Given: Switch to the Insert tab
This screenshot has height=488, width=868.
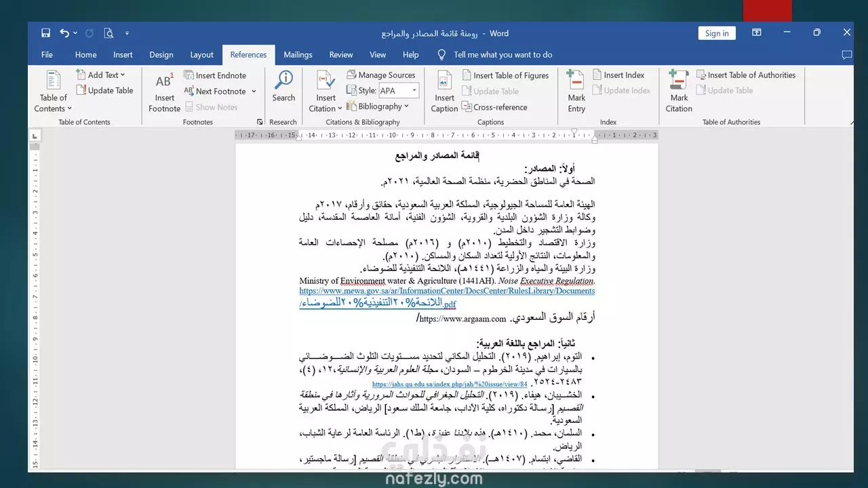Looking at the screenshot, I should (x=123, y=55).
